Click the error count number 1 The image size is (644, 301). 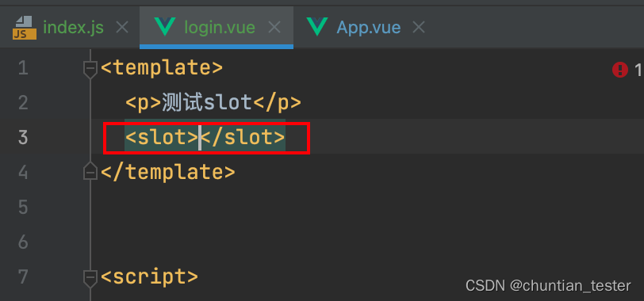click(x=638, y=70)
